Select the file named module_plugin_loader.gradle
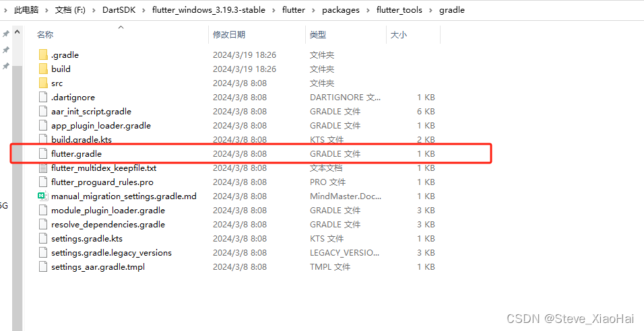Image resolution: width=644 pixels, height=331 pixels. coord(108,211)
